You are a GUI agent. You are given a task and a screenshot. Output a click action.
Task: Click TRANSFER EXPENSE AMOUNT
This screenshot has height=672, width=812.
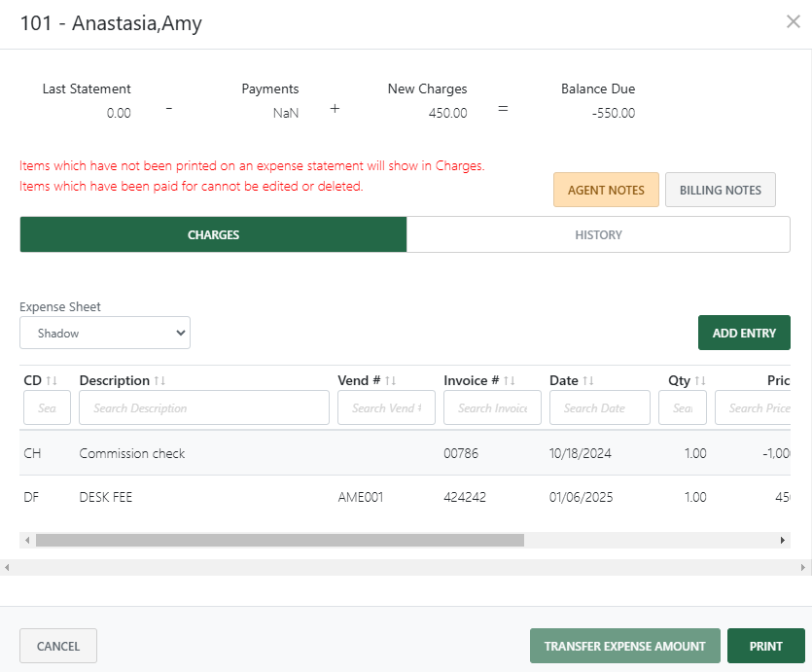[x=624, y=646]
